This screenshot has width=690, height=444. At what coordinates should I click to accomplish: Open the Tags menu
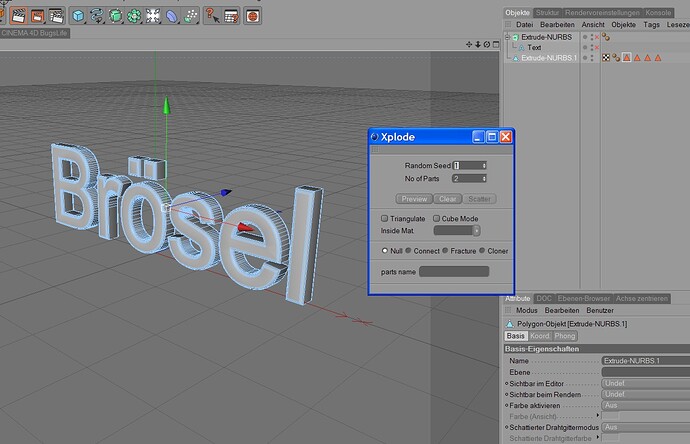tap(651, 25)
